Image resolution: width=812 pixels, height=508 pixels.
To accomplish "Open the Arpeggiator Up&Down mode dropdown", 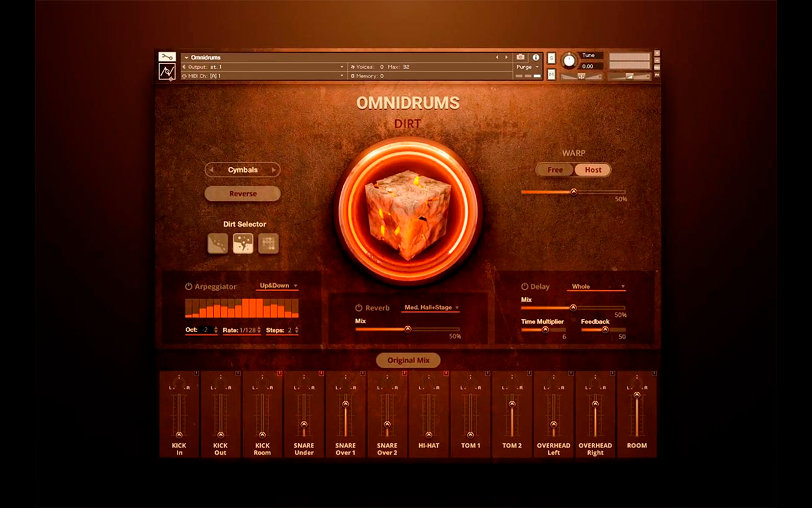I will (278, 286).
